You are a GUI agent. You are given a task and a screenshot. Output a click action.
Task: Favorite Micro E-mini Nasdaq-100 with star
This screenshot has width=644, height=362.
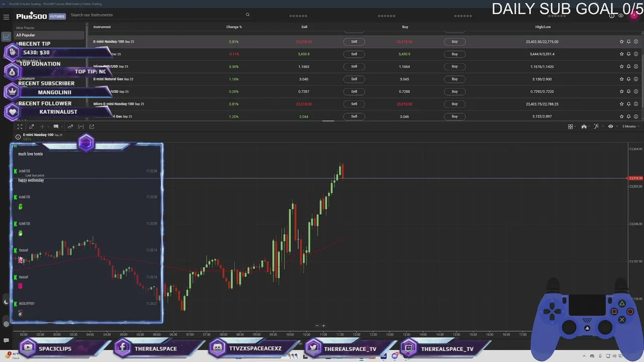coord(621,104)
